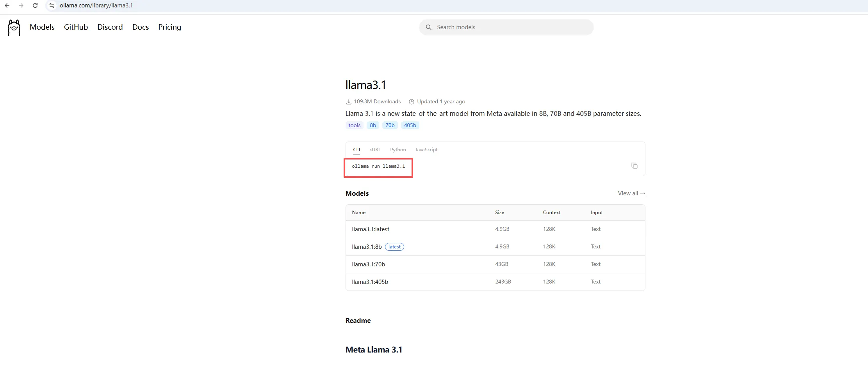
Task: Reload the page with refresh icon
Action: (x=35, y=5)
